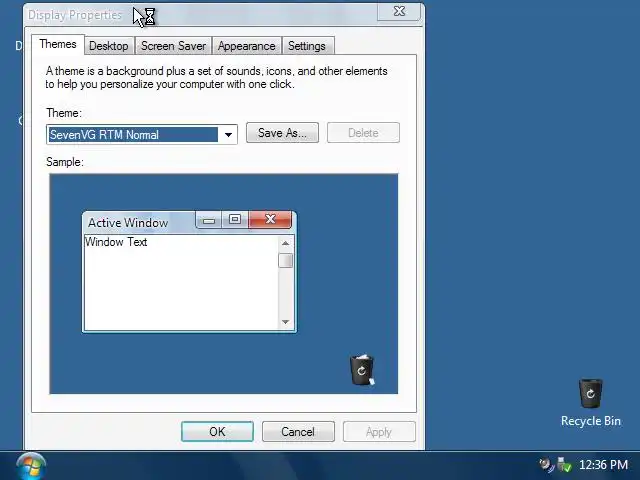Click the Window Text sample text

point(116,242)
